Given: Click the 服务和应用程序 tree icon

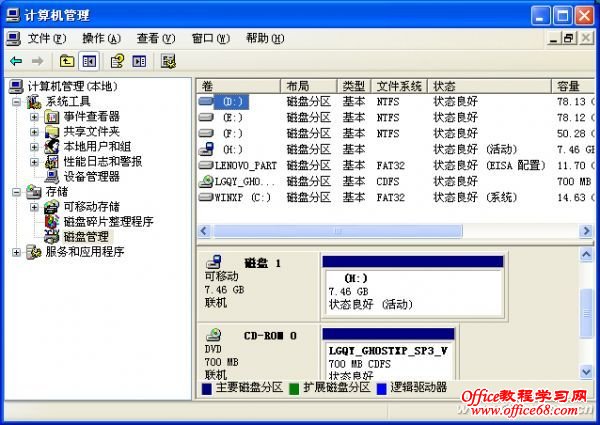Looking at the screenshot, I should point(33,252).
